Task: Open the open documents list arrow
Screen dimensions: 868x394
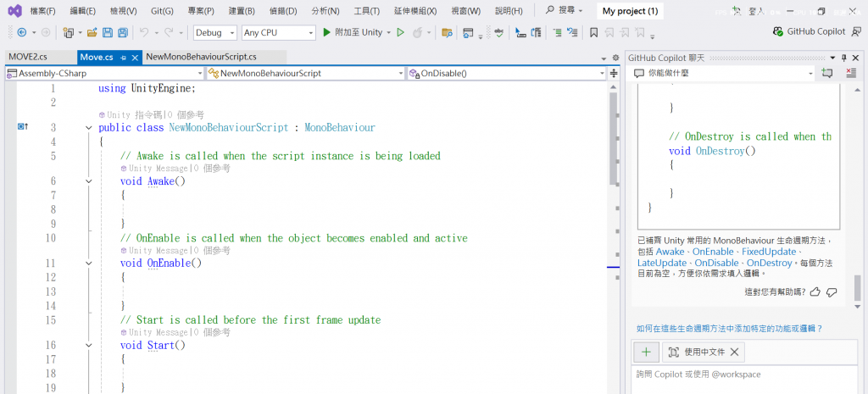Action: 604,58
